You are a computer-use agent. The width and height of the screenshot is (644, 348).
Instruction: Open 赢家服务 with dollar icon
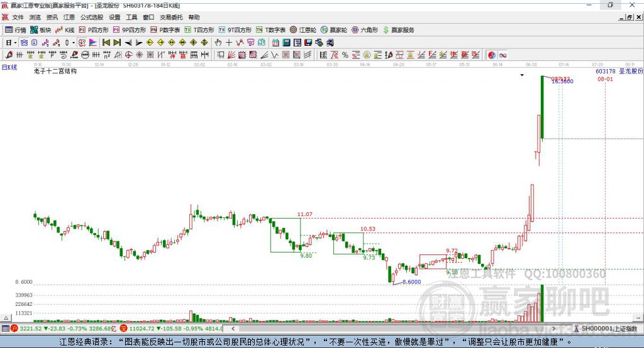click(x=399, y=30)
